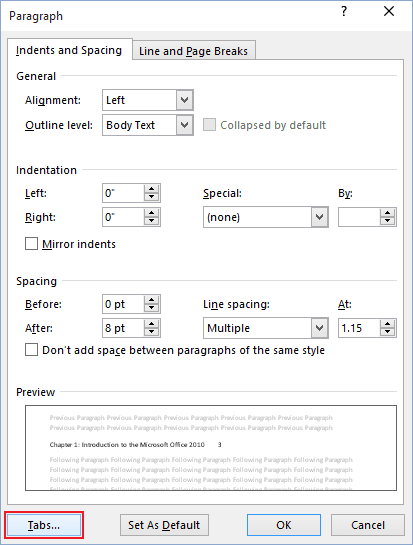This screenshot has width=413, height=545.
Task: Close the Paragraph dialog
Action: pos(389,11)
